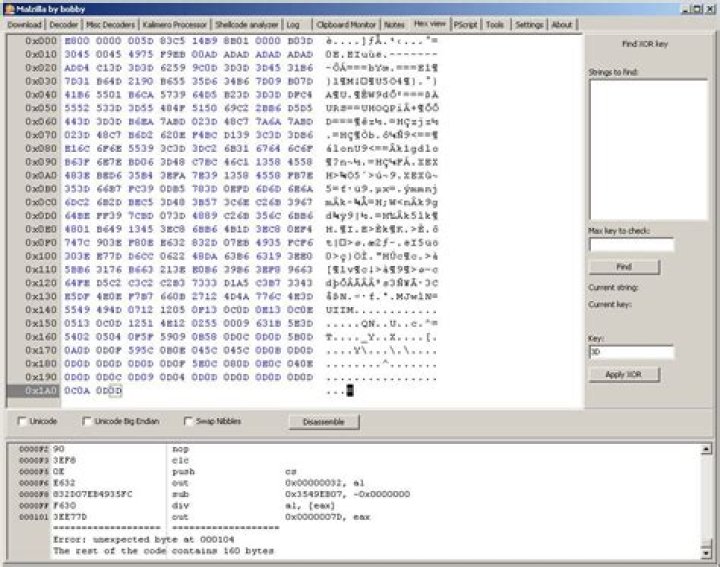Select hex row offset 0x140
720x567 pixels.
[41, 310]
